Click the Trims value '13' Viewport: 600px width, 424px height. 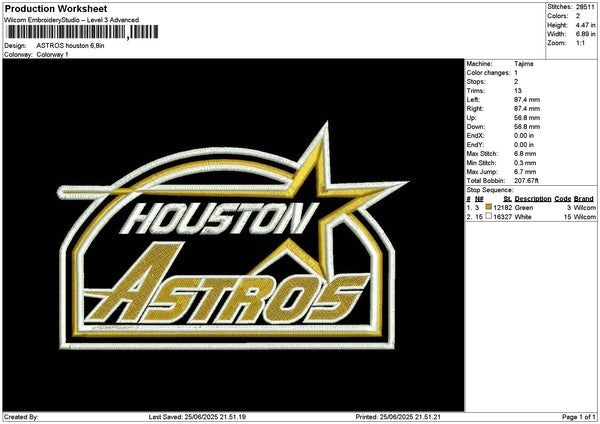point(518,91)
